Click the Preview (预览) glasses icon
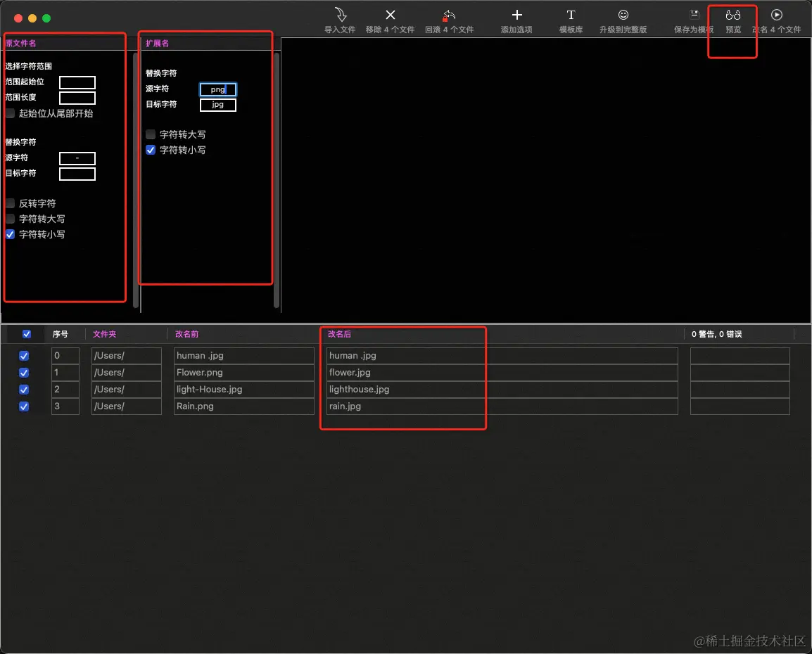Screen dimensions: 812x654 click(732, 15)
